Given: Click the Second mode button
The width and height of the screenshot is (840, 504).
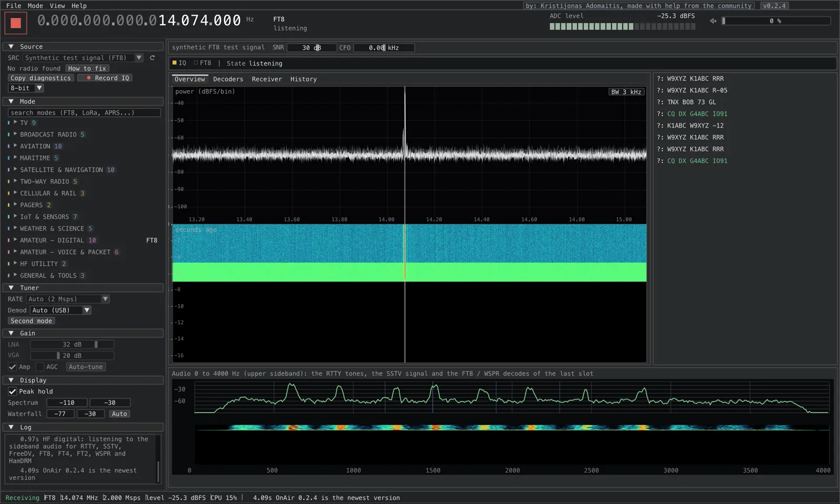Looking at the screenshot, I should [x=31, y=321].
